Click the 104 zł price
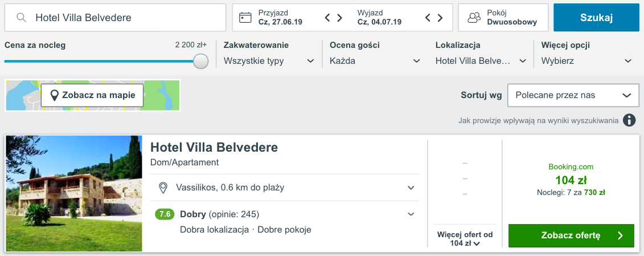Viewport: 644px width, 256px height. (571, 180)
